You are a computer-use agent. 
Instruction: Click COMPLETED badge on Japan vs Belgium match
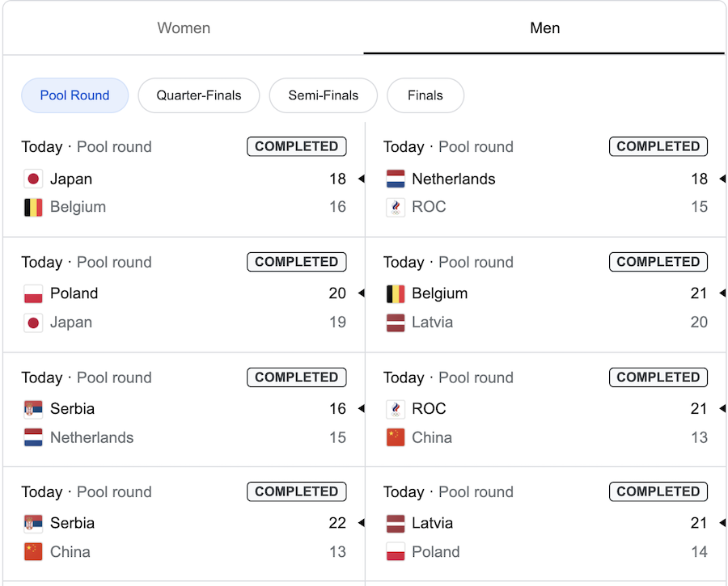[x=297, y=146]
